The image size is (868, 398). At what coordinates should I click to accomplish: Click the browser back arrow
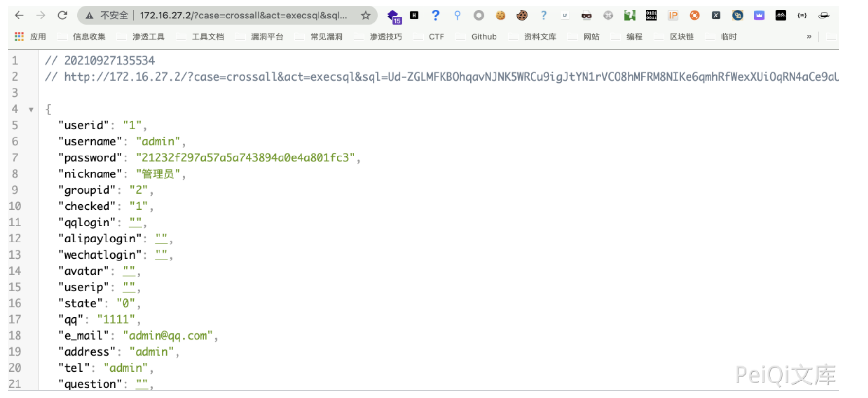tap(19, 16)
